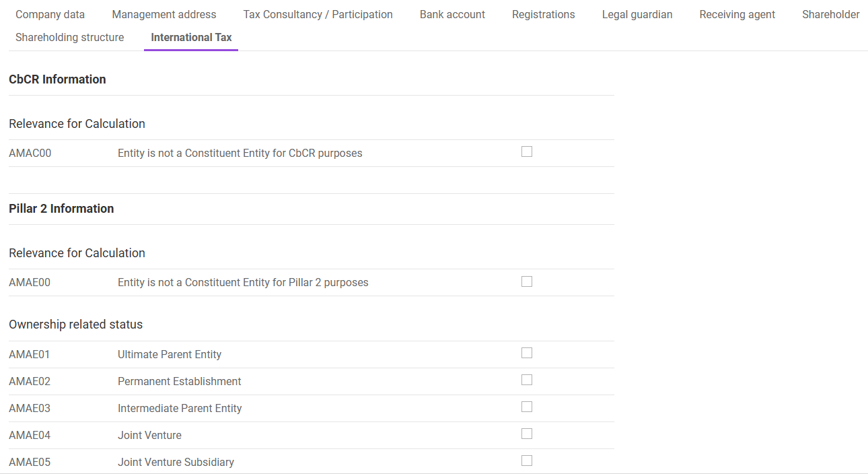This screenshot has height=474, width=868.
Task: Click the Ownership related status label
Action: pyautogui.click(x=75, y=325)
